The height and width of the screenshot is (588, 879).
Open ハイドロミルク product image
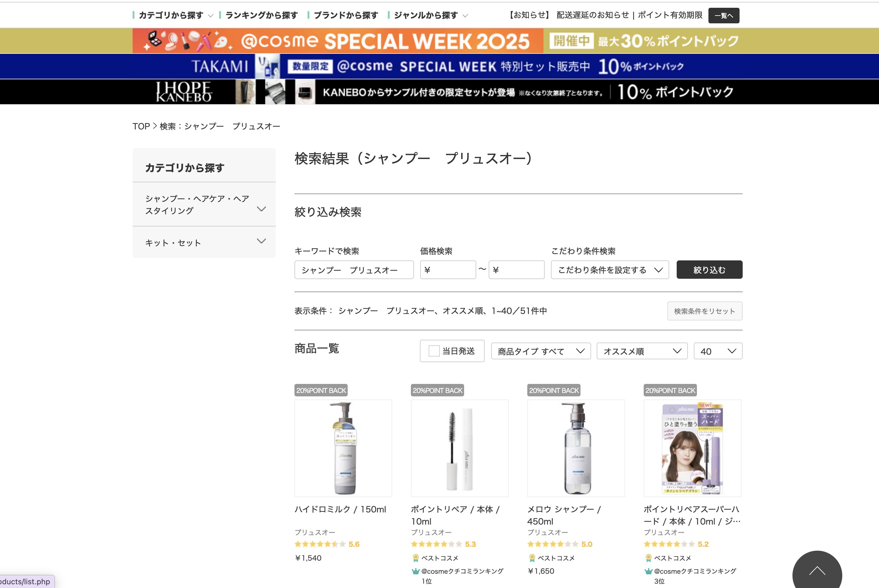click(343, 448)
